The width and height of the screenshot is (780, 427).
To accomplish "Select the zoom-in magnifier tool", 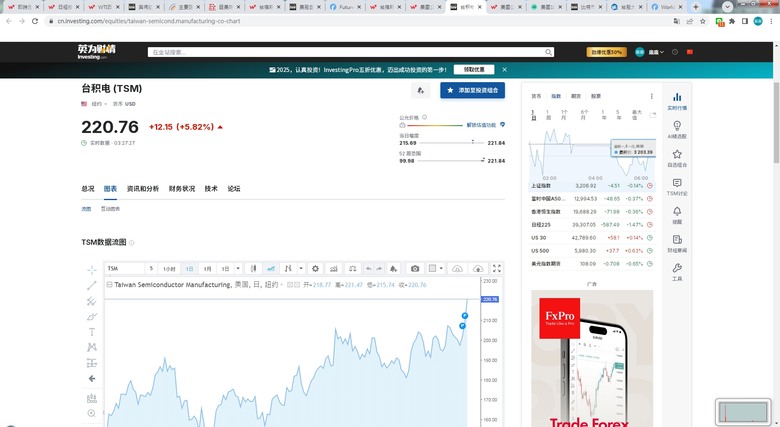I will (x=92, y=413).
